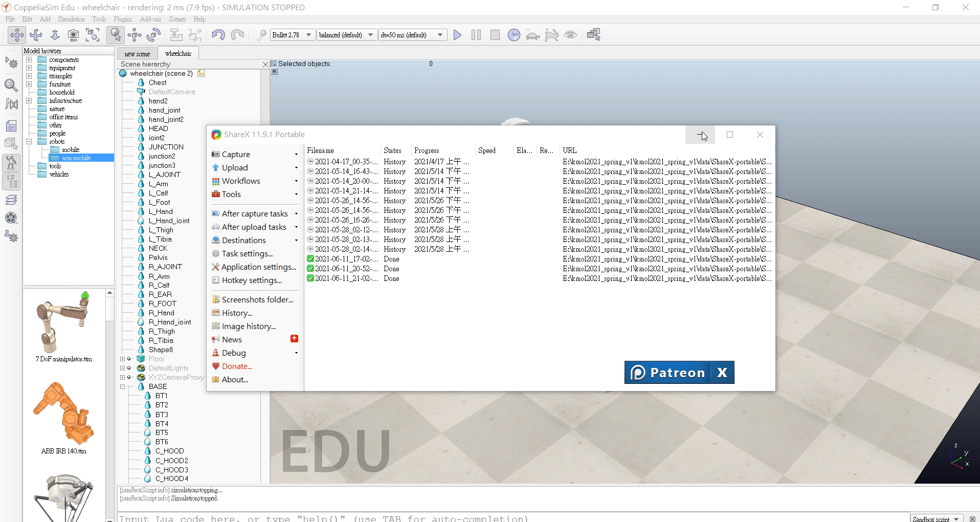Image resolution: width=980 pixels, height=522 pixels.
Task: Select HEAD object in scene hierarchy
Action: (158, 129)
